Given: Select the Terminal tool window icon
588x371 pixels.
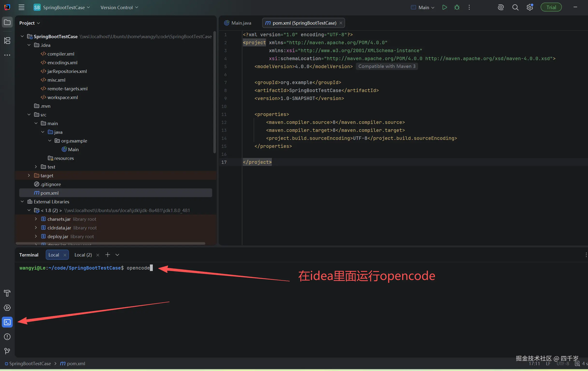Looking at the screenshot, I should [7, 322].
